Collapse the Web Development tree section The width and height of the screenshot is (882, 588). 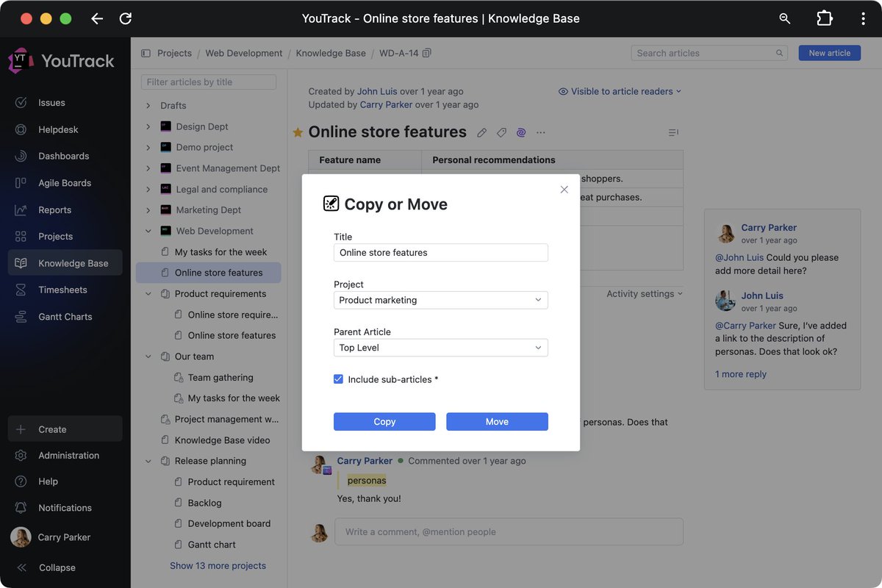(148, 231)
